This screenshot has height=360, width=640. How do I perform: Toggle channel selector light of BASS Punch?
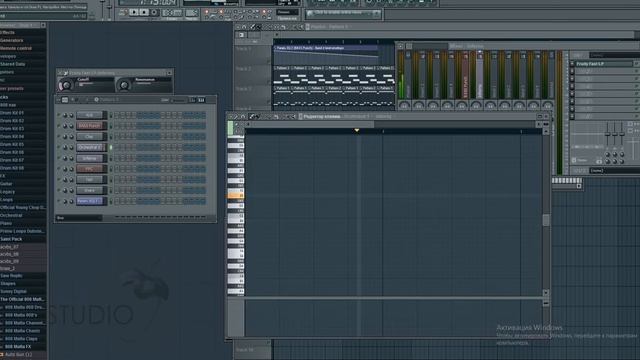(x=111, y=126)
